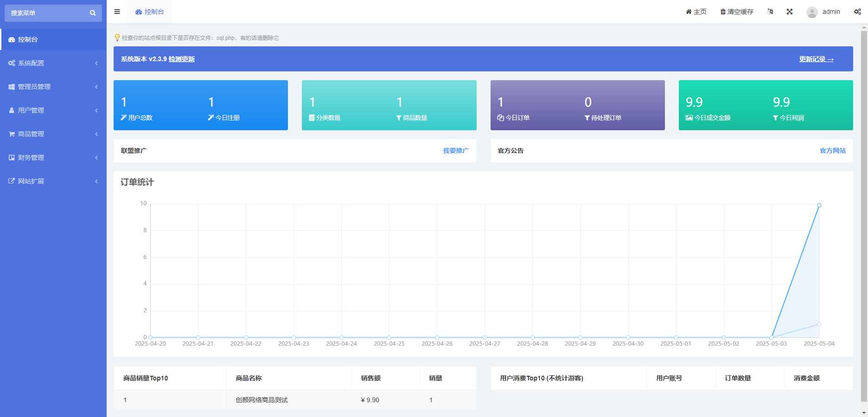Click the admin avatar icon

coord(811,12)
